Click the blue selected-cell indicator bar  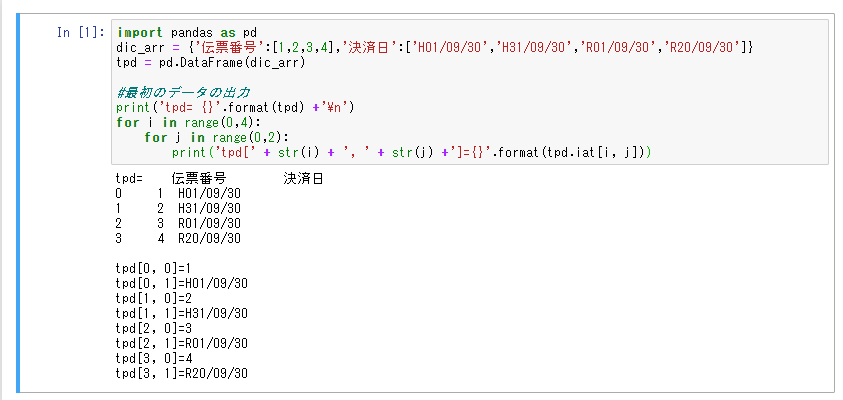click(x=18, y=203)
